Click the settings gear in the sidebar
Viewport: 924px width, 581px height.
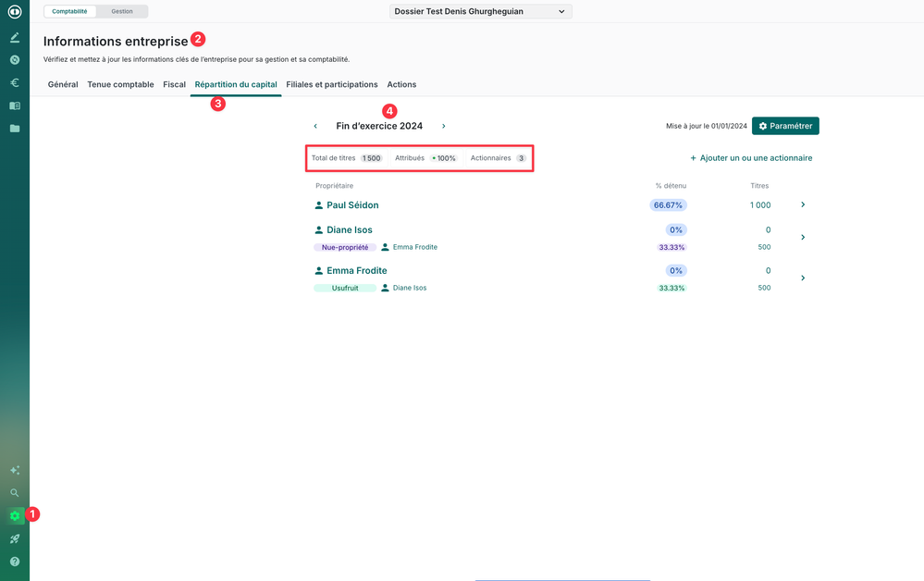click(x=15, y=516)
